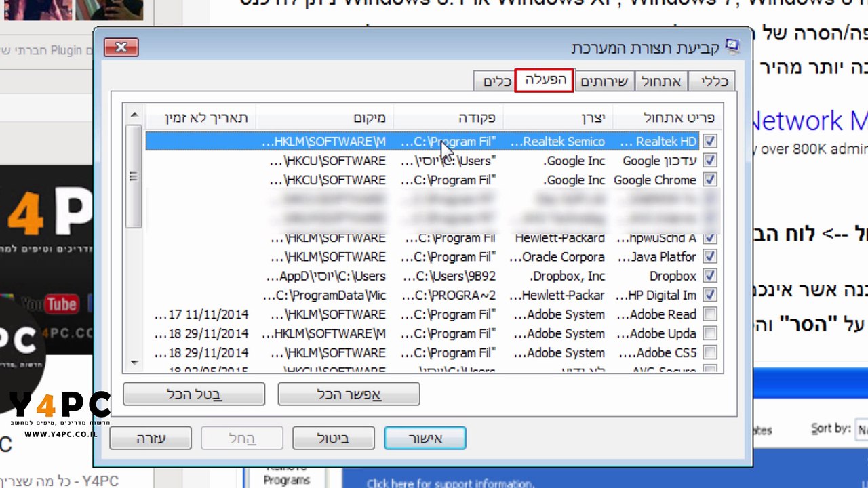This screenshot has width=868, height=488.
Task: Select the Adobe CS5 item name
Action: 658,352
